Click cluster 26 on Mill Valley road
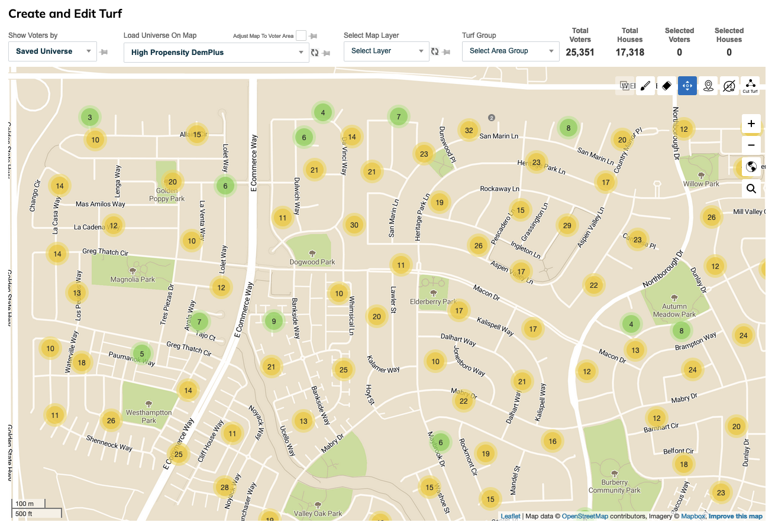The width and height of the screenshot is (775, 532). click(711, 218)
